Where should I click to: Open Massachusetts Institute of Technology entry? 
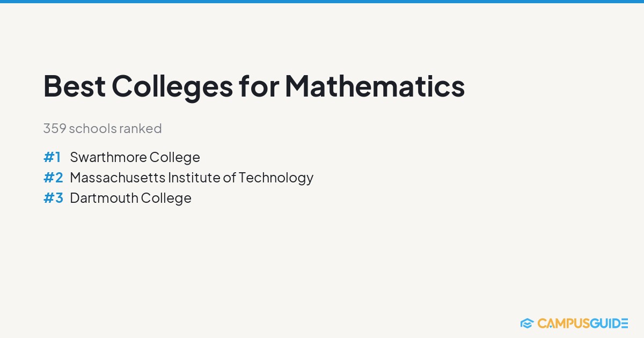(x=192, y=178)
